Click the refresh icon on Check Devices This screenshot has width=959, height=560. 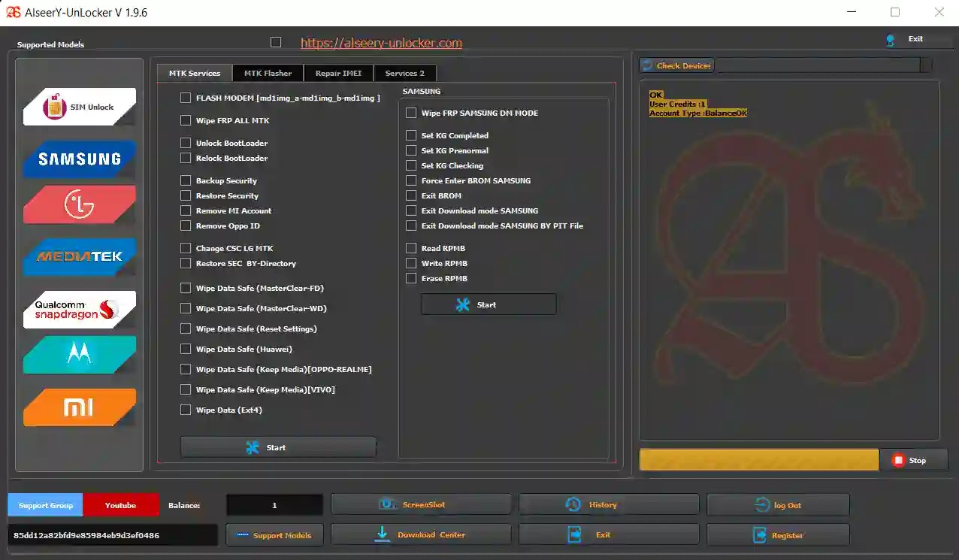tap(647, 65)
